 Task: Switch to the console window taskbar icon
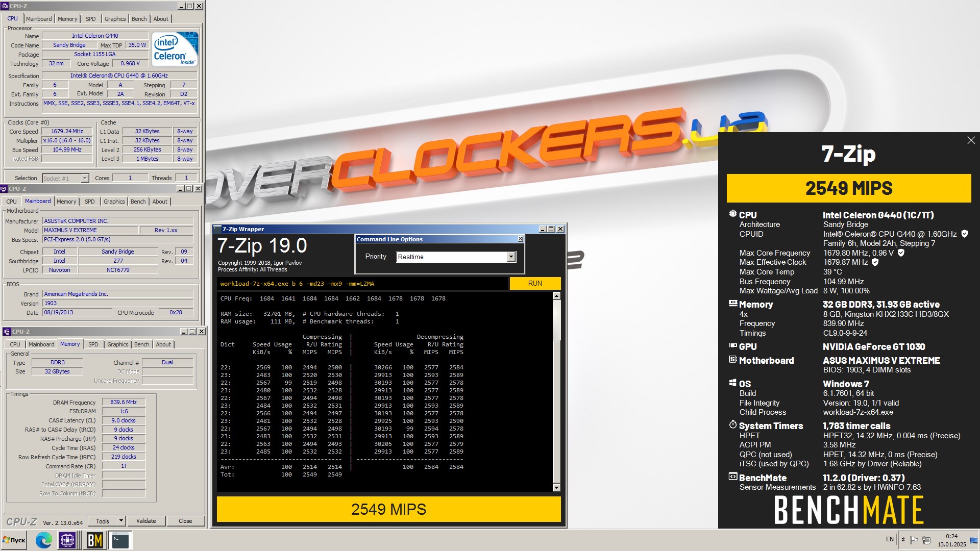[120, 540]
